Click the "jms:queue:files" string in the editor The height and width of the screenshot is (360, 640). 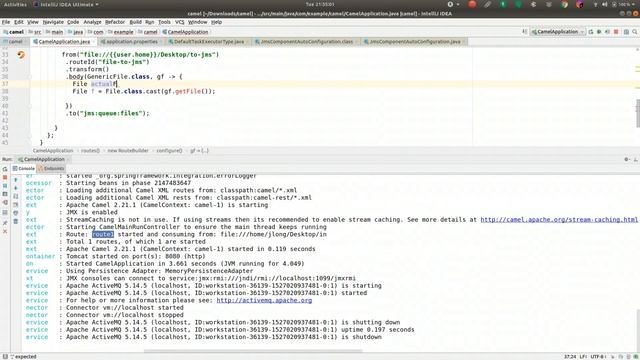[110, 113]
